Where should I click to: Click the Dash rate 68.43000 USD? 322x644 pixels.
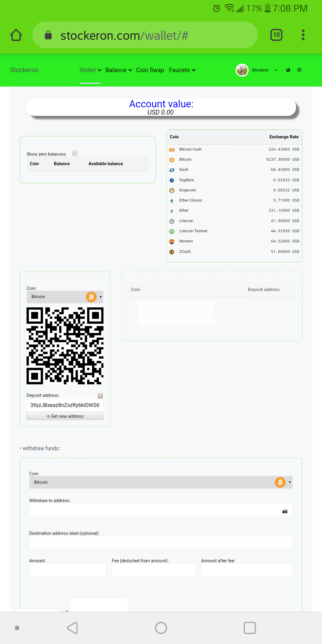[x=285, y=170]
